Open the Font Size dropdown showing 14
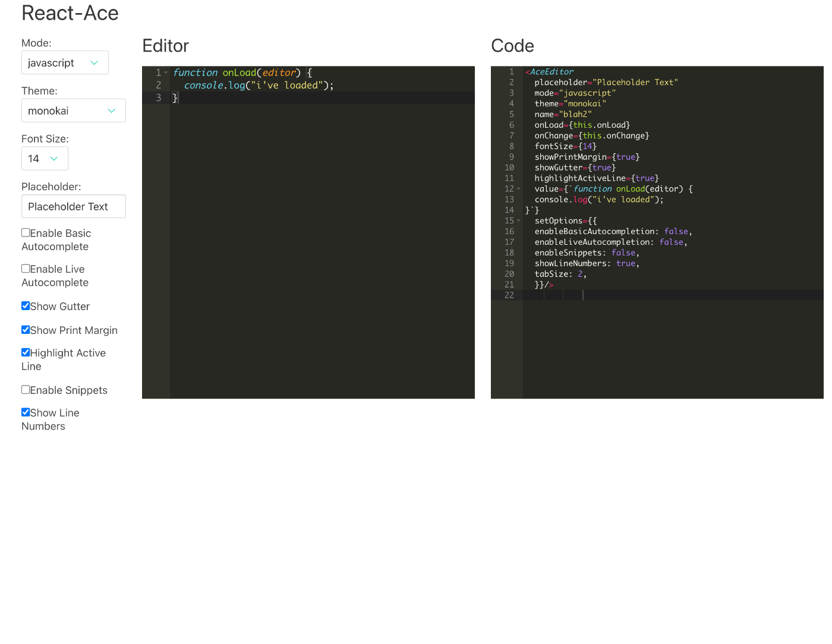The image size is (832, 644). coord(45,159)
